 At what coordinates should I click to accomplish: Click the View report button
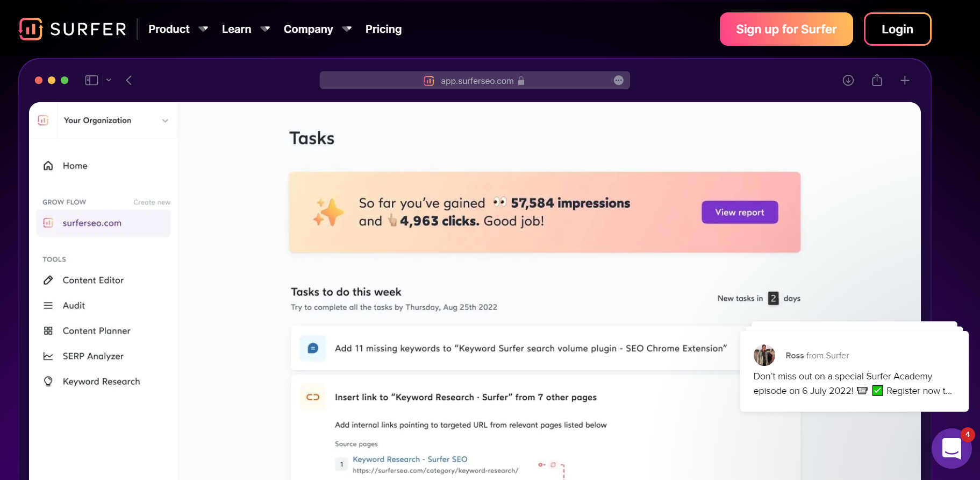pos(740,213)
